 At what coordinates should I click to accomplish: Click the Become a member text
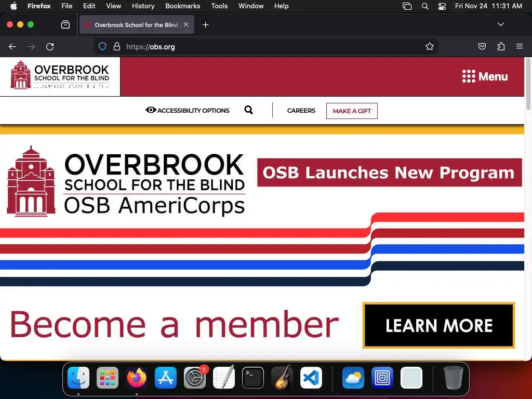(x=175, y=324)
